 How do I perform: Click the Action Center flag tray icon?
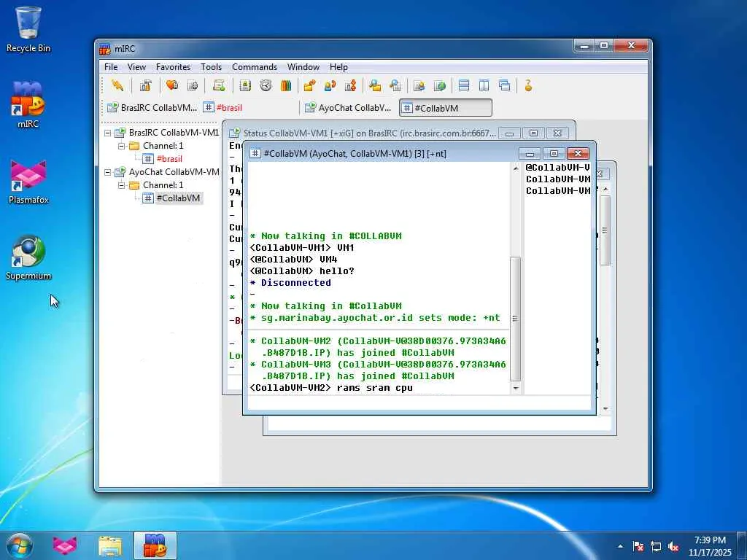(x=638, y=547)
